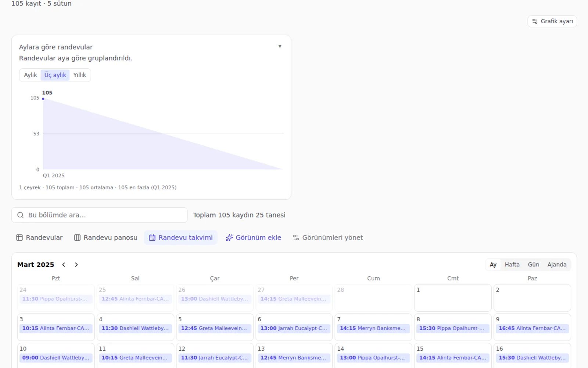Click the 105 data point on chart

tap(43, 99)
